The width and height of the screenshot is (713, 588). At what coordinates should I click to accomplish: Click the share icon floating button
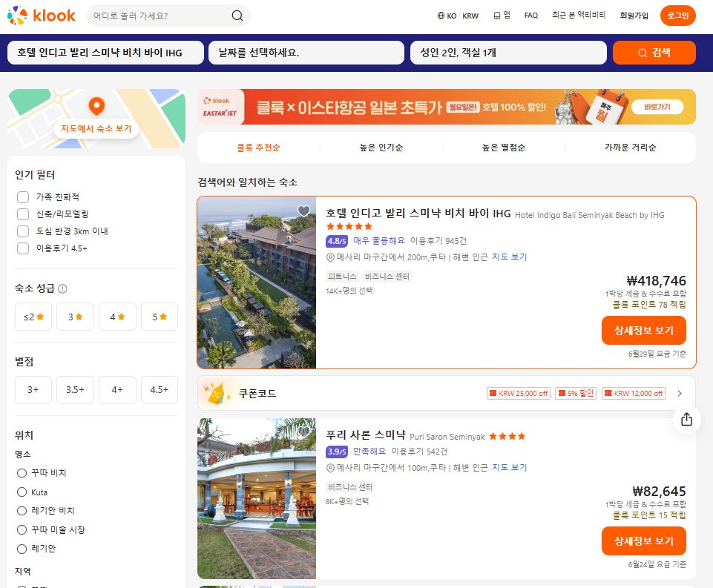click(x=686, y=419)
